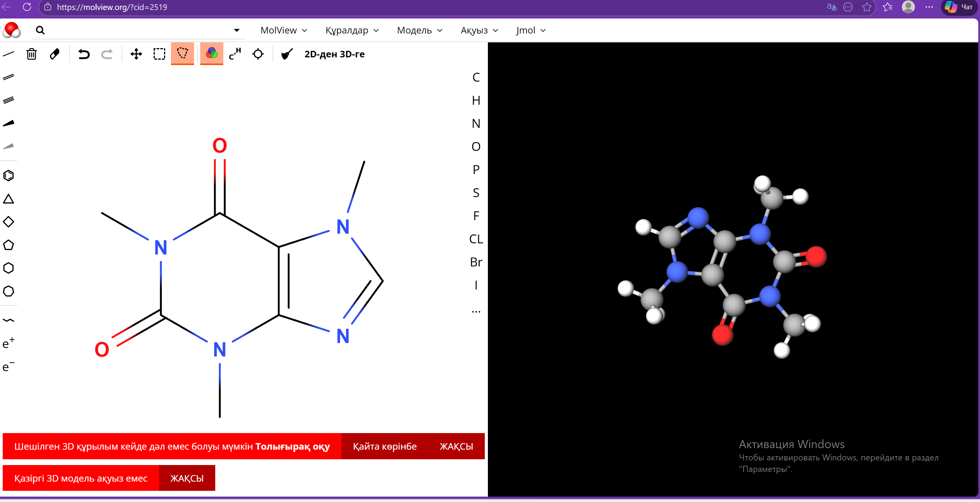980x502 pixels.
Task: Click the Қайта көрінбе button
Action: [x=385, y=446]
